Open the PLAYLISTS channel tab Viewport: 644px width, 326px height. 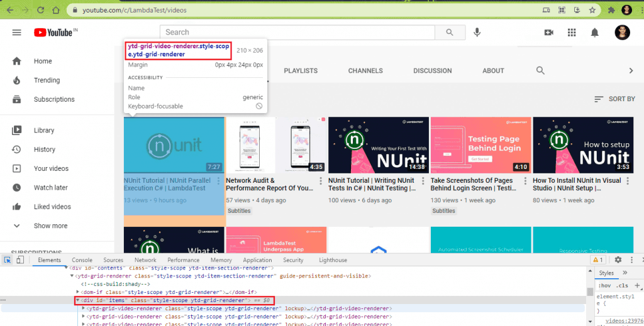pos(301,71)
